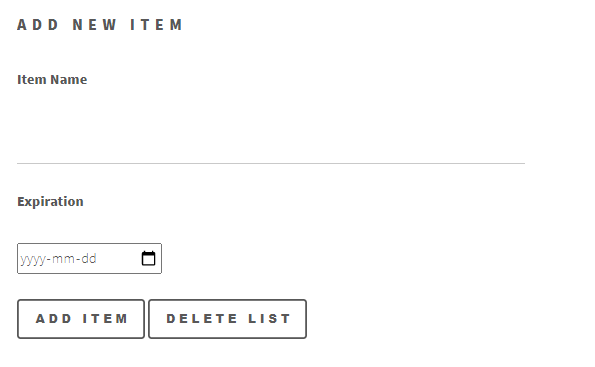595x367 pixels.
Task: Click the word DELETE on the DELETE LIST button
Action: point(202,319)
